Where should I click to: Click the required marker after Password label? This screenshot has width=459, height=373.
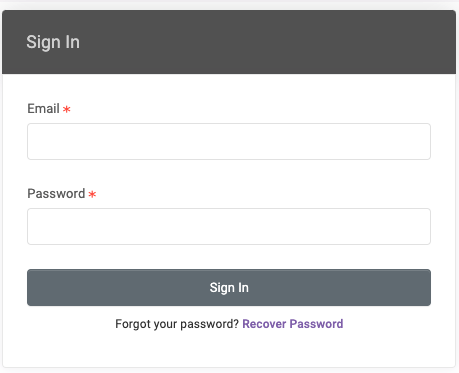click(92, 194)
